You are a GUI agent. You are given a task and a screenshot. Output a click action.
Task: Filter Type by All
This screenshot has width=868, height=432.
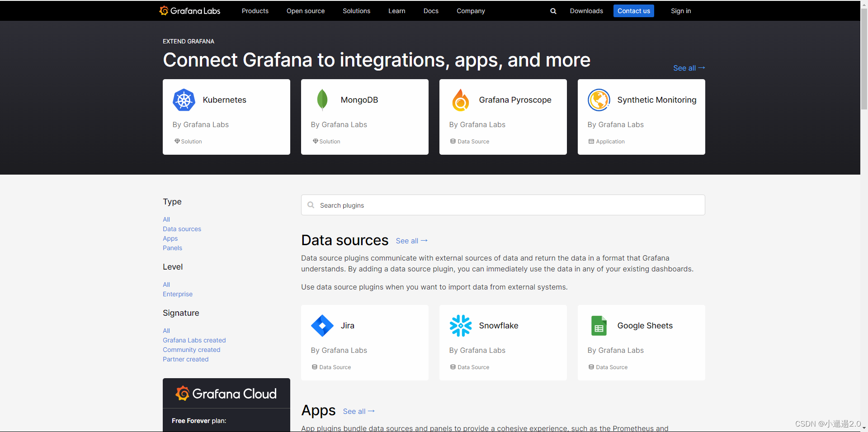(x=166, y=219)
